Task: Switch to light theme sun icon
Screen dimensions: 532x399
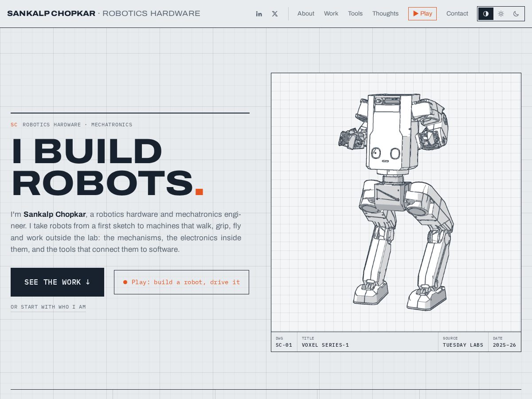Action: pyautogui.click(x=501, y=14)
